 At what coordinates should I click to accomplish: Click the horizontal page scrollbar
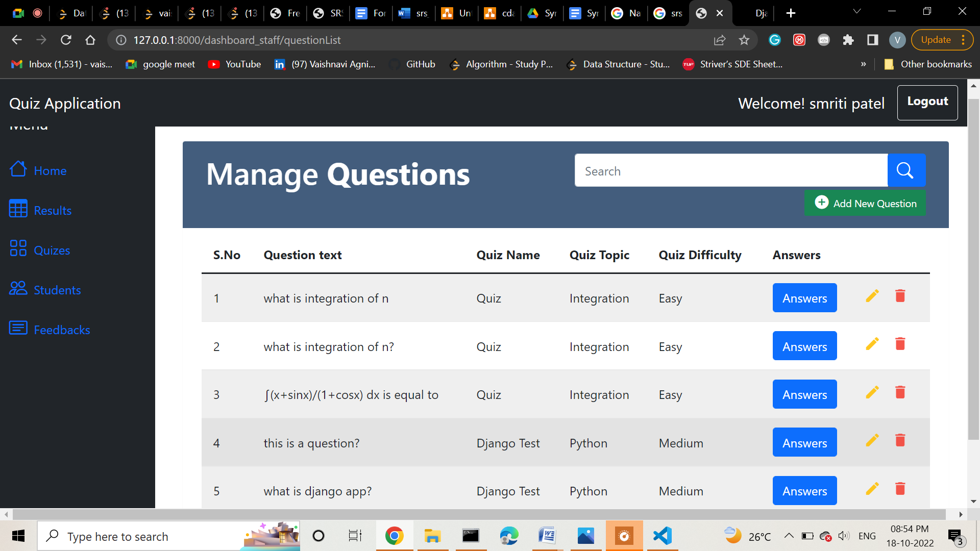[x=480, y=514]
